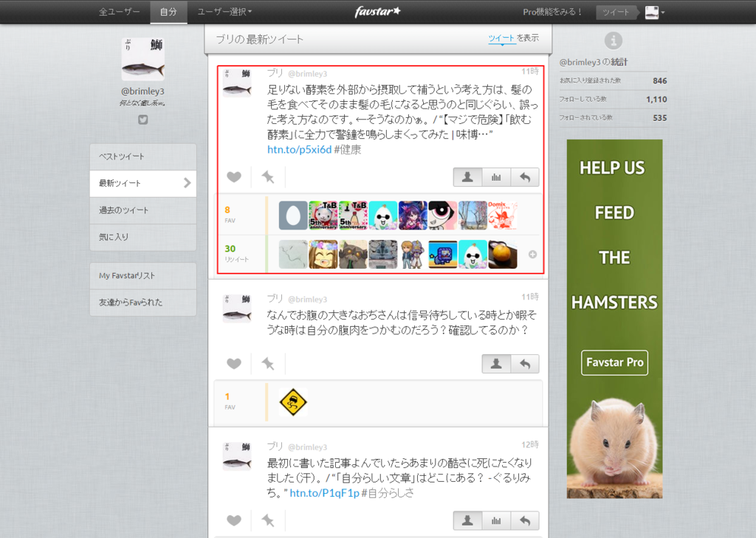
Task: Open 気に入り in the sidebar
Action: (x=142, y=237)
